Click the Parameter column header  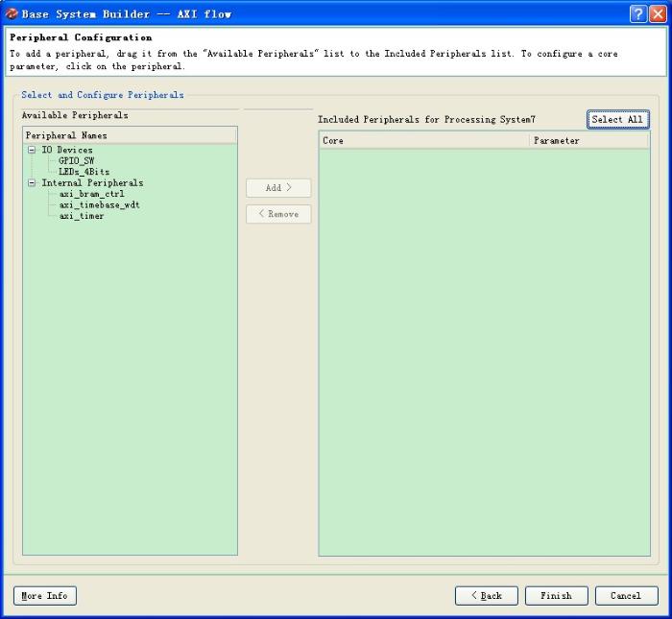point(589,141)
